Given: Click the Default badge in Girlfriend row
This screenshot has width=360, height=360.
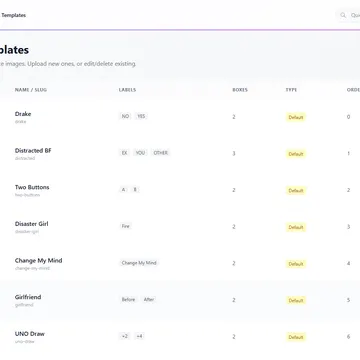Looking at the screenshot, I should point(296,301).
